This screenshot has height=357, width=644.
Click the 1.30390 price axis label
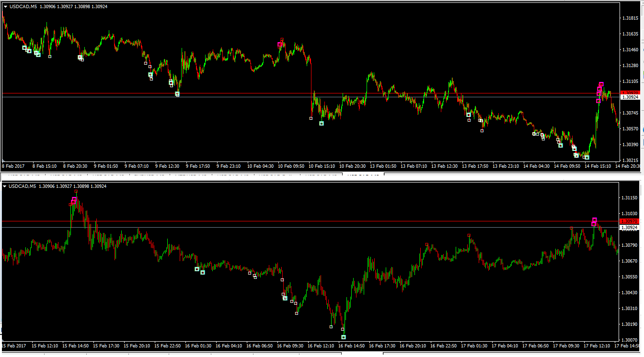click(x=630, y=145)
